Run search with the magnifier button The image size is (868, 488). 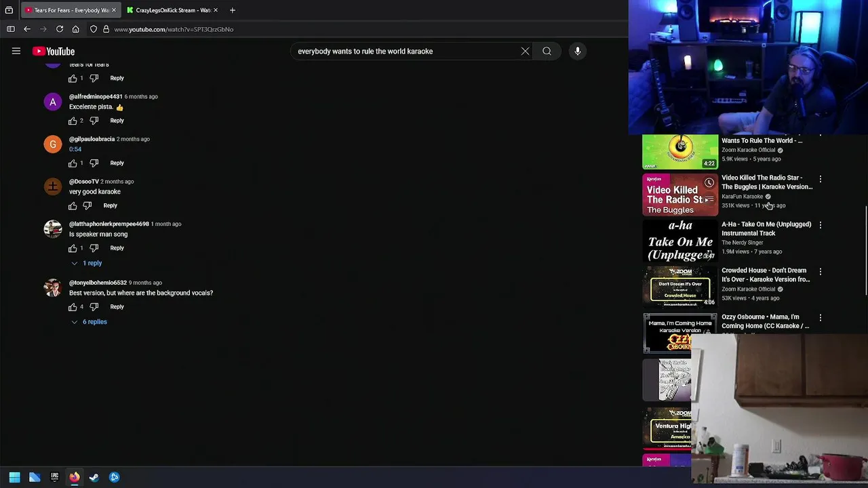click(547, 52)
